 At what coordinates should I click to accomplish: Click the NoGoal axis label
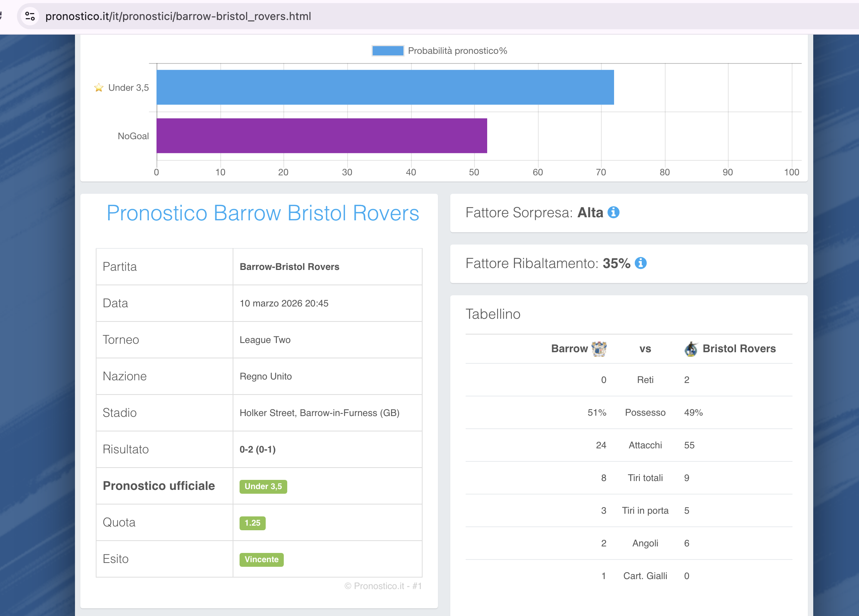tap(133, 136)
